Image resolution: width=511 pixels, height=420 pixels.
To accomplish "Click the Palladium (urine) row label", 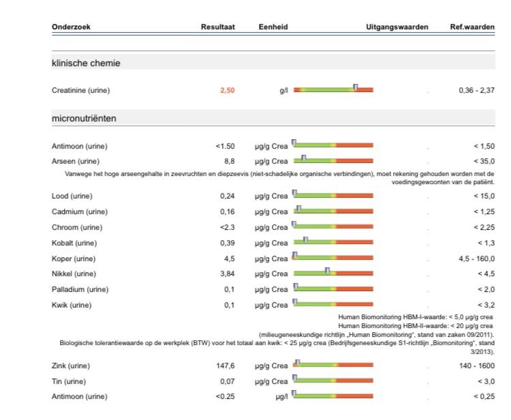I will 80,289.
